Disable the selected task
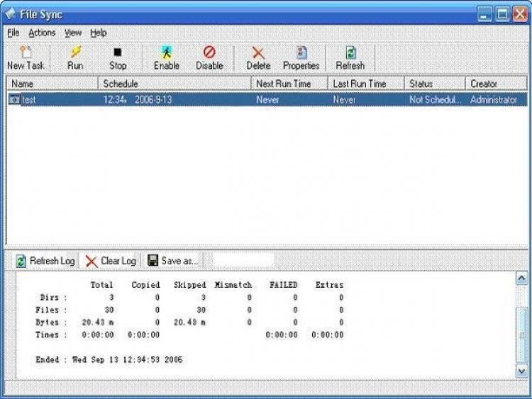The height and width of the screenshot is (399, 532). click(209, 58)
